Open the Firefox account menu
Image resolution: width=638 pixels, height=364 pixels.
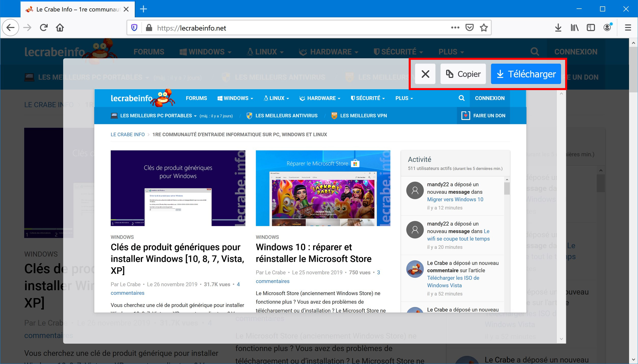(x=607, y=27)
